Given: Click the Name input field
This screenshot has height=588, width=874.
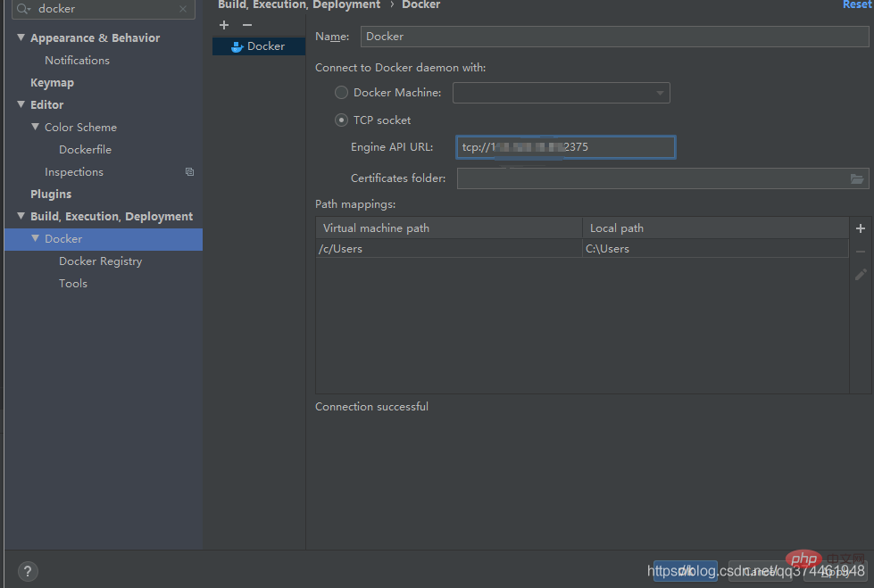Looking at the screenshot, I should click(x=614, y=37).
